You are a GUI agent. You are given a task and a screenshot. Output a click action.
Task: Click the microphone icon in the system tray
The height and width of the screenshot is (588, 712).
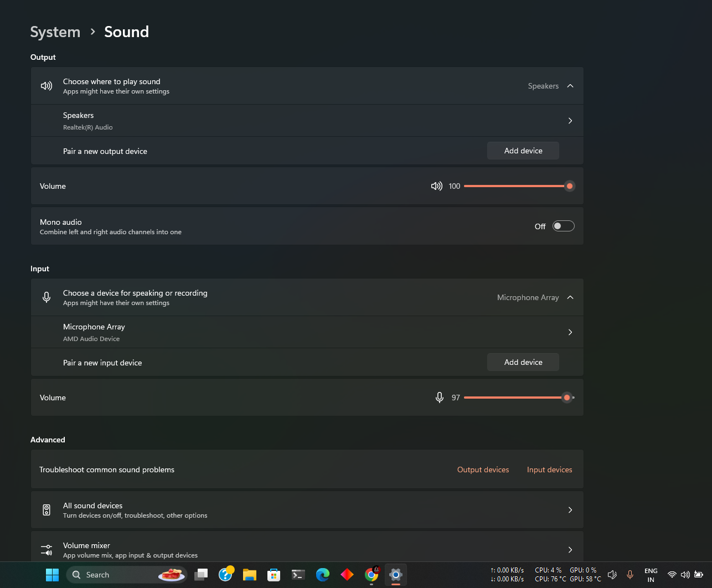point(630,575)
